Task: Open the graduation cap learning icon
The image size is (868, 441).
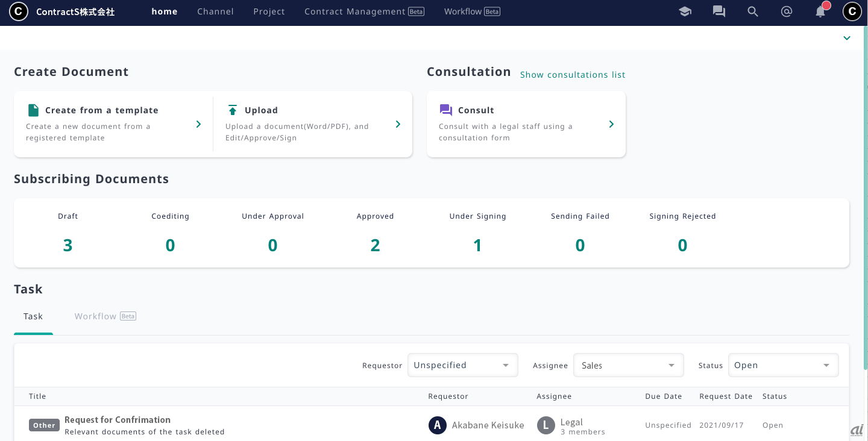Action: pyautogui.click(x=685, y=11)
